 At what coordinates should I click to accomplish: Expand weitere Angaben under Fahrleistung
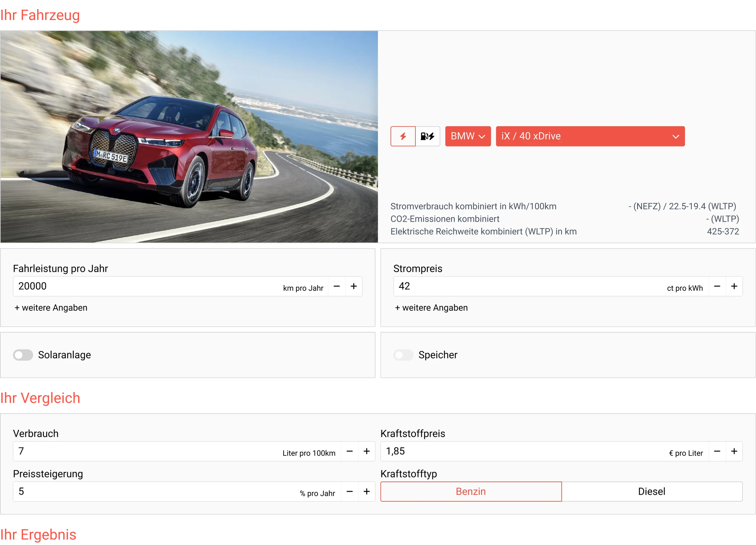coord(51,308)
